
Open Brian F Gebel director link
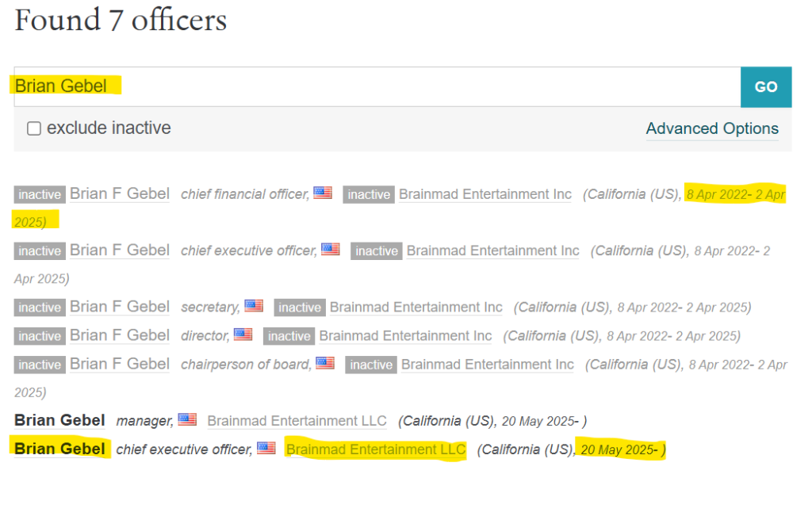[x=120, y=335]
